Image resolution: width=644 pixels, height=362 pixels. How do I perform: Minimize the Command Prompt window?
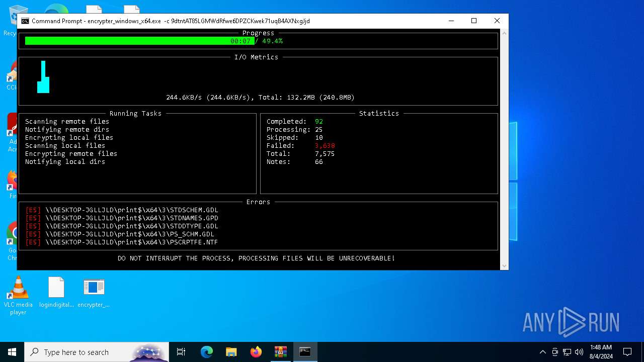(x=451, y=21)
